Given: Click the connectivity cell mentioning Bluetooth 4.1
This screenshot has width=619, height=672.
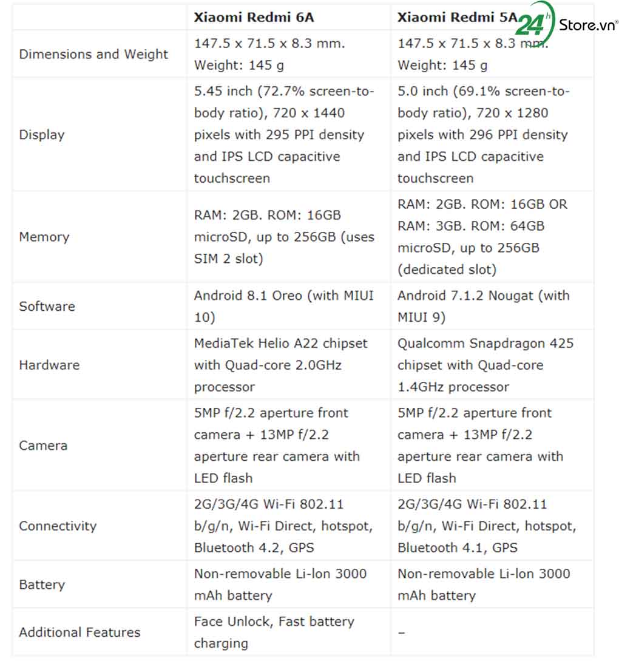Looking at the screenshot, I should pos(486,526).
